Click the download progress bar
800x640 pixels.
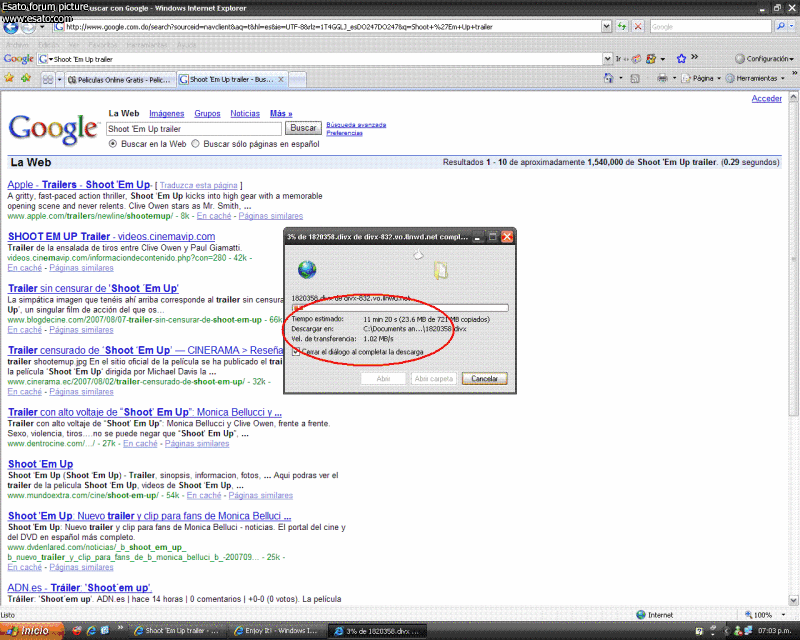pyautogui.click(x=399, y=308)
